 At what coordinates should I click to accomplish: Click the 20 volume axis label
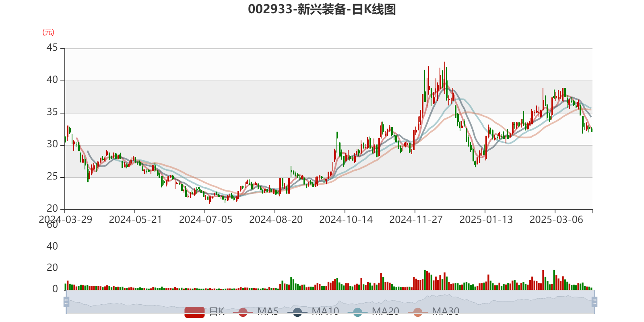pyautogui.click(x=52, y=268)
